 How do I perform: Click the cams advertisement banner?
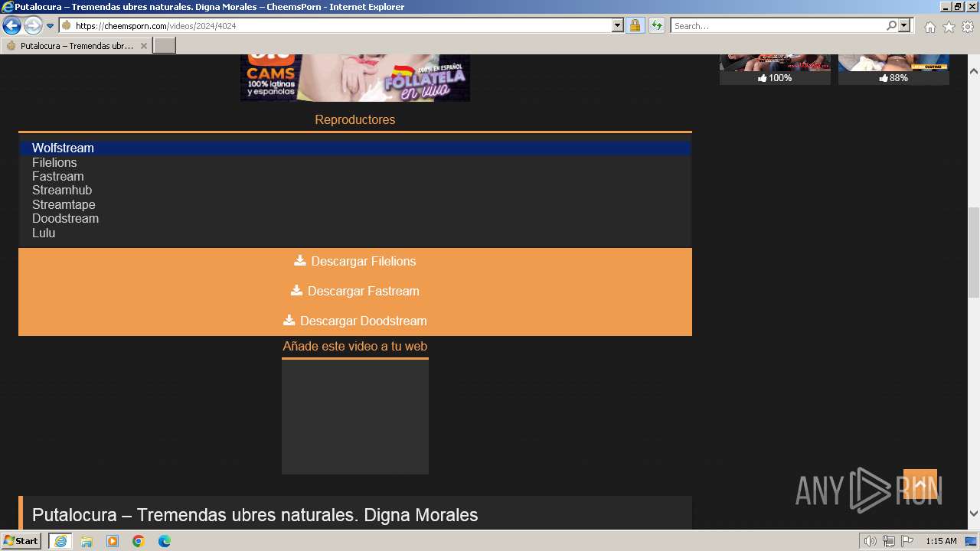pyautogui.click(x=355, y=77)
